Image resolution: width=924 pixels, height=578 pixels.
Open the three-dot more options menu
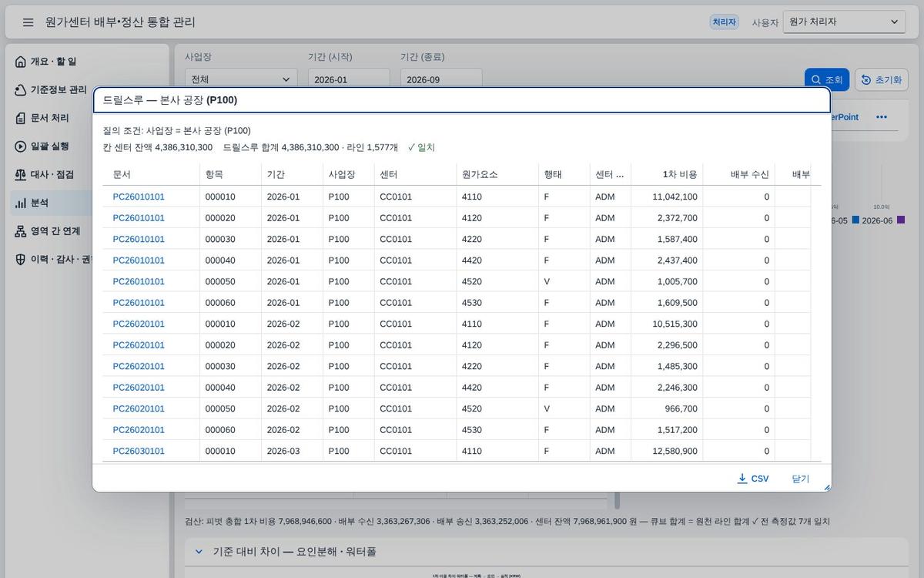coord(882,117)
